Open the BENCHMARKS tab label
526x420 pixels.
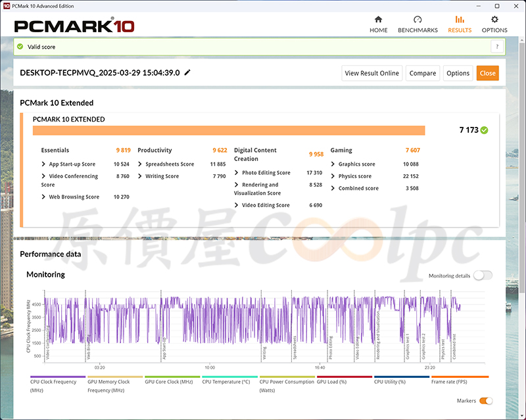click(418, 30)
